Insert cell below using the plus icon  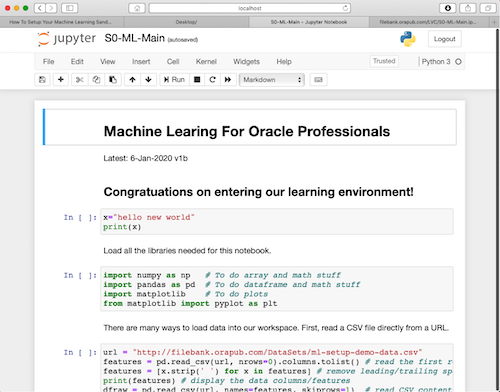[x=61, y=80]
